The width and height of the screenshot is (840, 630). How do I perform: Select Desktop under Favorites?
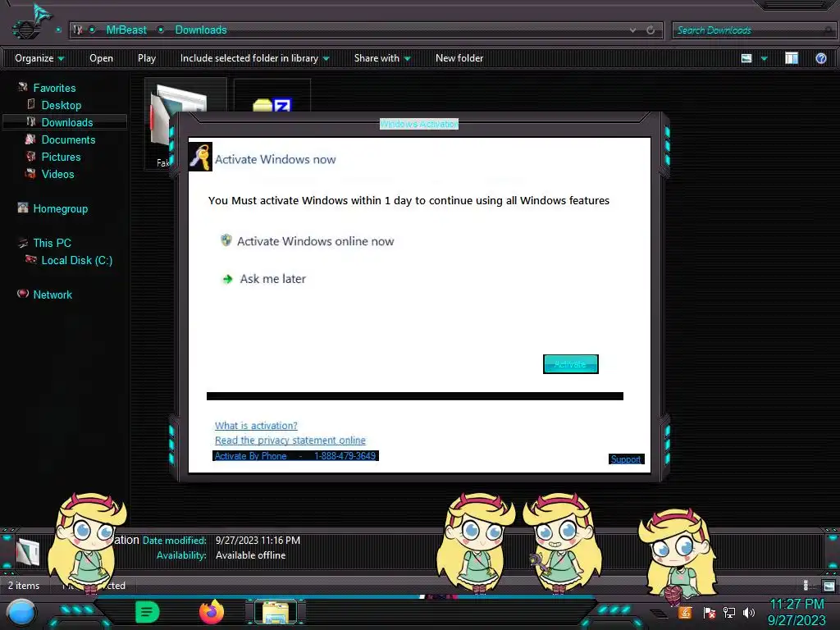61,105
